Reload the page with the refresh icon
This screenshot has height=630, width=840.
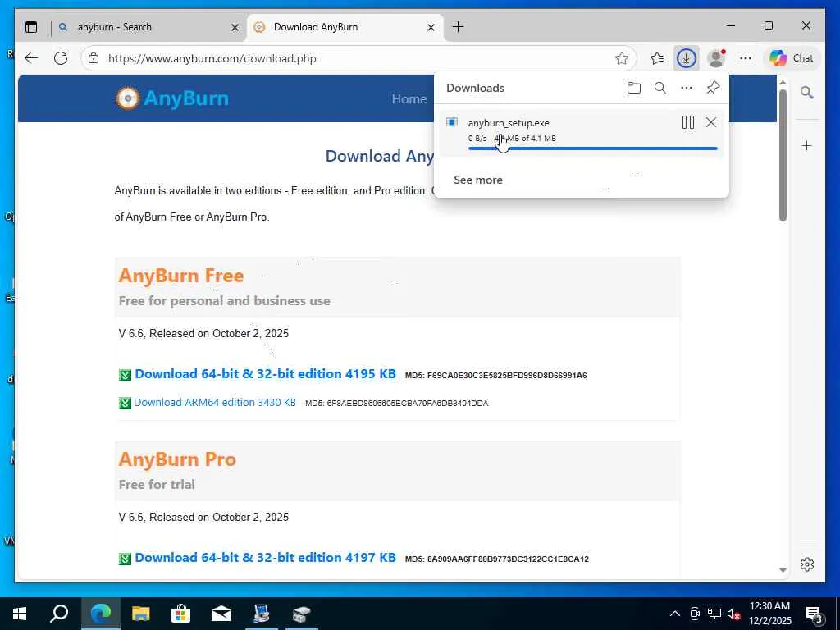tap(61, 58)
